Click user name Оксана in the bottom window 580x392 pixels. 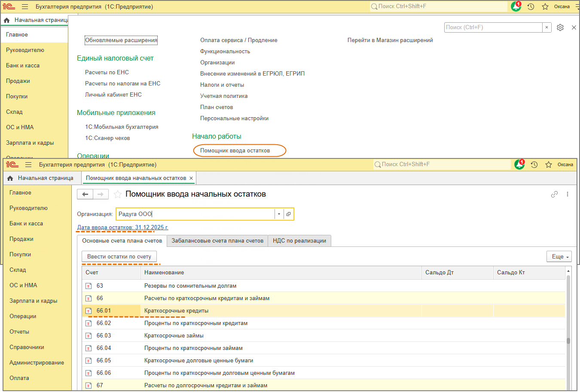click(565, 165)
